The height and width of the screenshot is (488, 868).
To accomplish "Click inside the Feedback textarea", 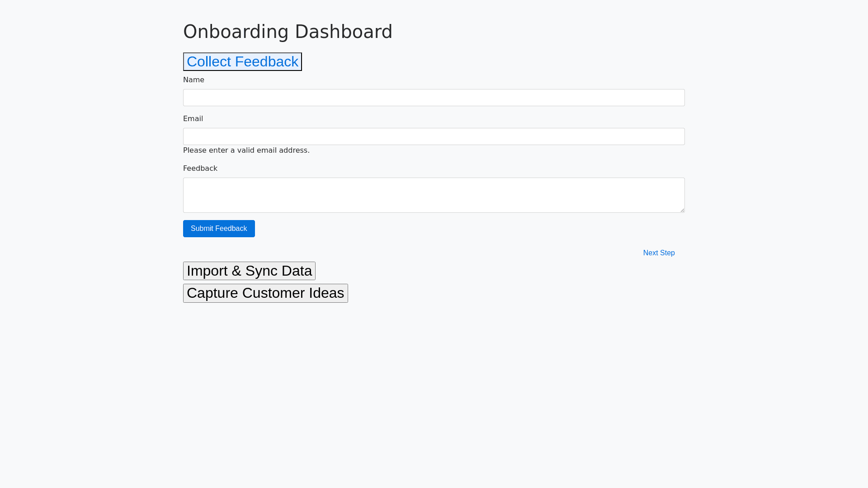I will pyautogui.click(x=434, y=195).
